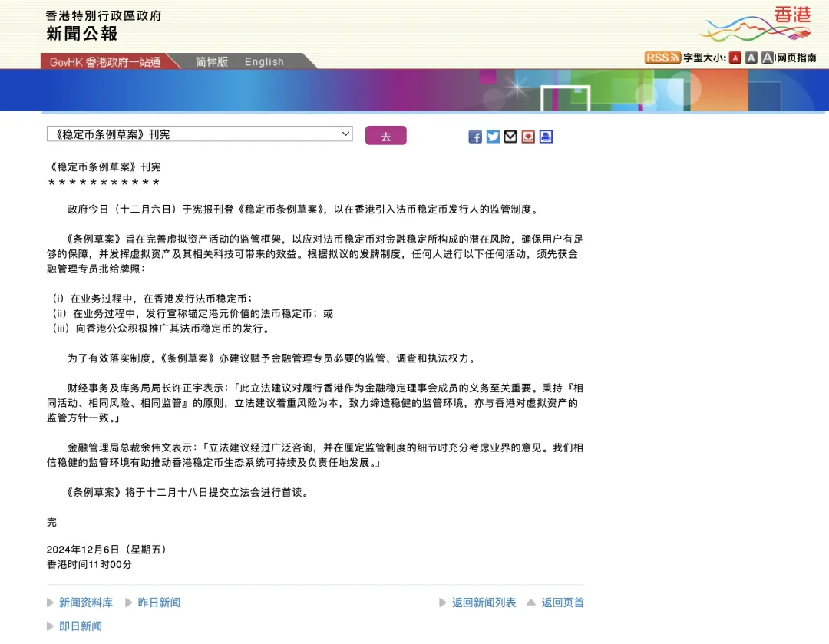Share the article via Twitter
The width and height of the screenshot is (829, 644).
coord(493,136)
